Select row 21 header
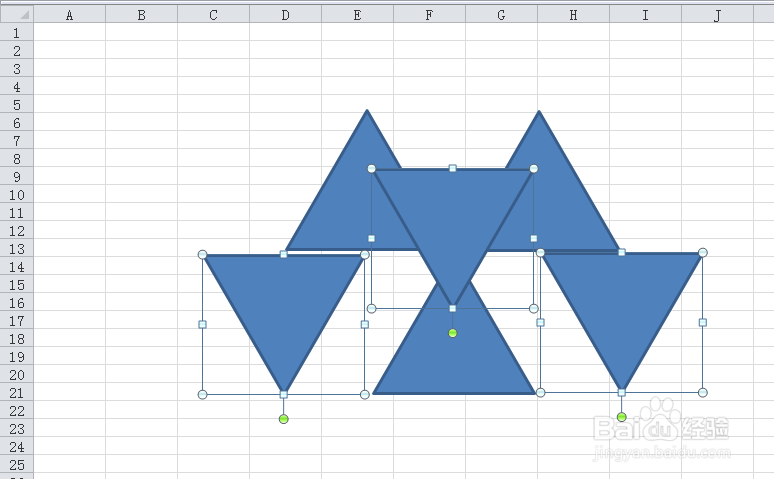The image size is (774, 479). (x=17, y=393)
